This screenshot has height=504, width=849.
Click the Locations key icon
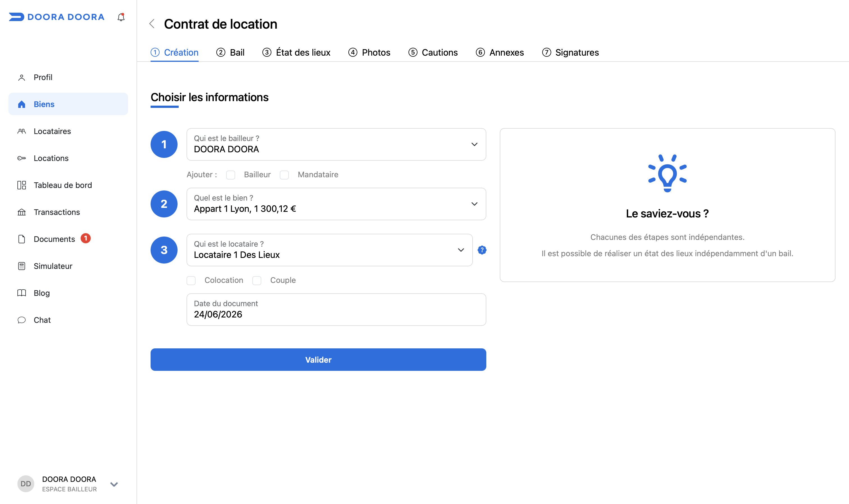(x=22, y=158)
